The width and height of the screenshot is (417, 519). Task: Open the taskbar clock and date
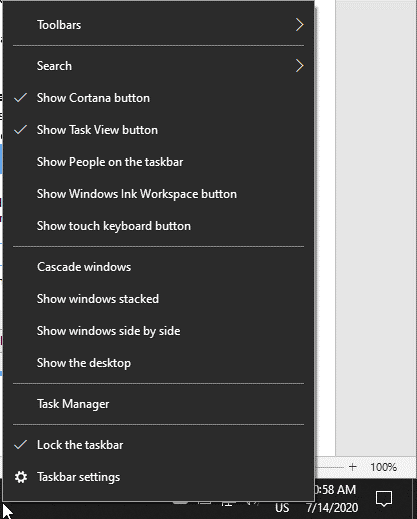tap(335, 499)
